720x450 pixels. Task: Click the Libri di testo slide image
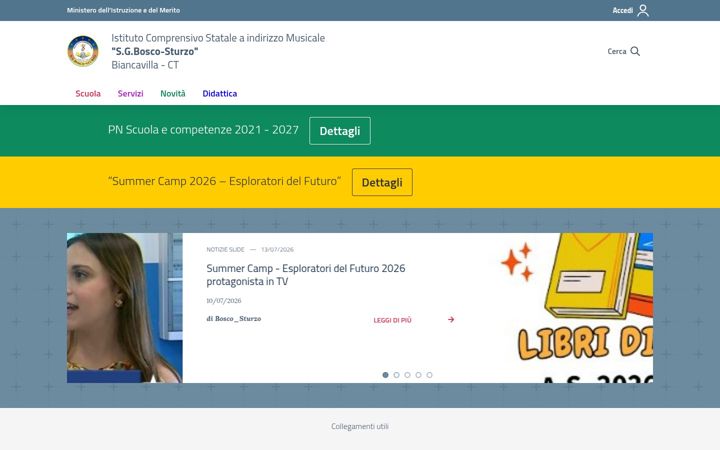point(576,308)
